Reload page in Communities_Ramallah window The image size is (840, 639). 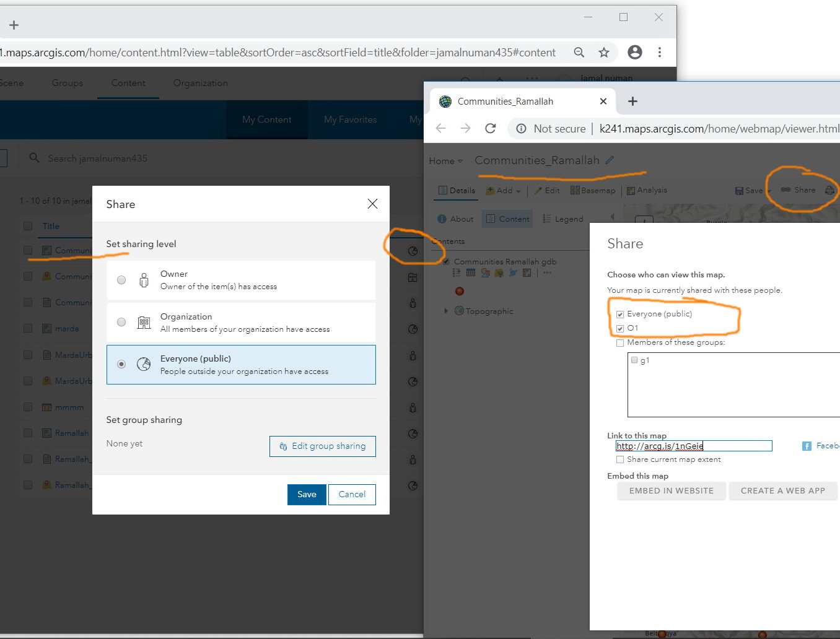[x=491, y=128]
